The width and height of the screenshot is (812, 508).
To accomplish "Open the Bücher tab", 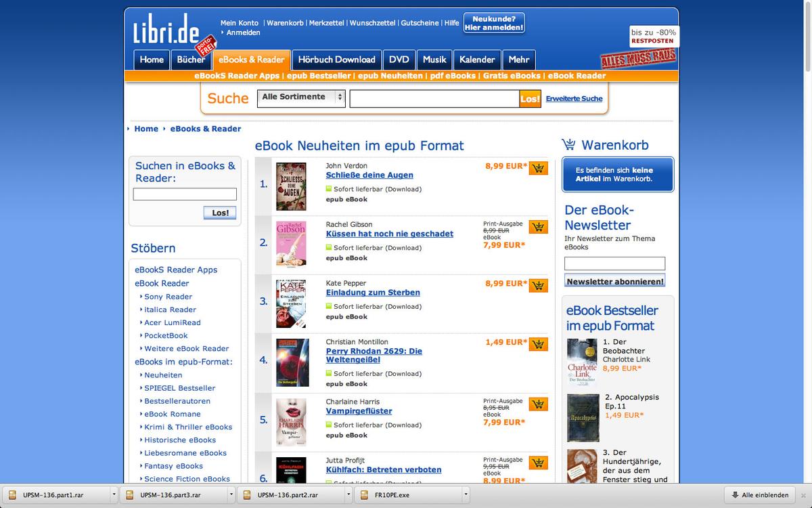I will pos(191,60).
